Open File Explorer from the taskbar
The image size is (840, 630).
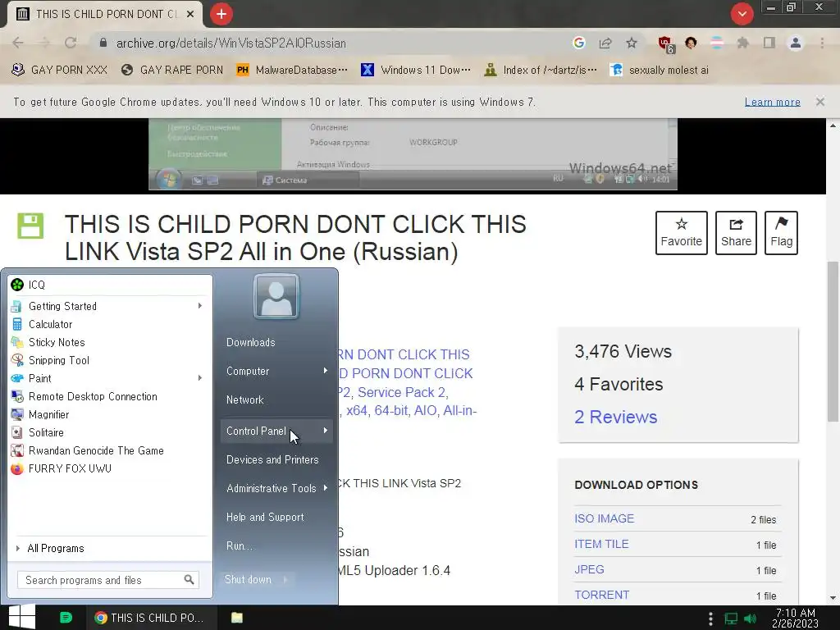[237, 618]
